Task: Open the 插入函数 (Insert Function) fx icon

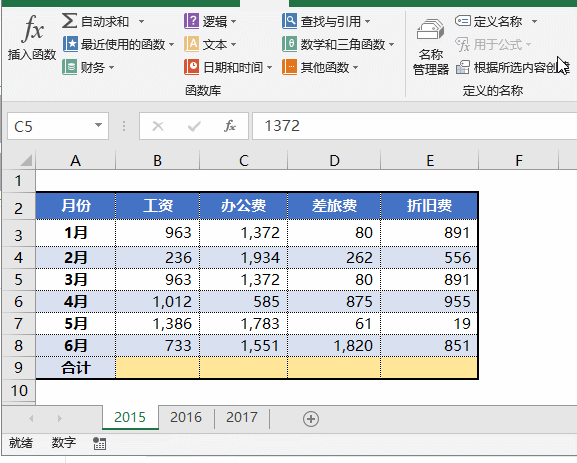Action: pos(32,29)
